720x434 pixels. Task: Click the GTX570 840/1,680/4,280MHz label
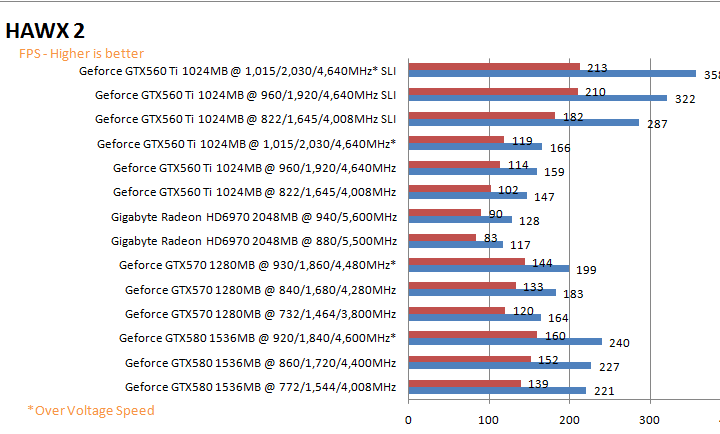click(260, 290)
